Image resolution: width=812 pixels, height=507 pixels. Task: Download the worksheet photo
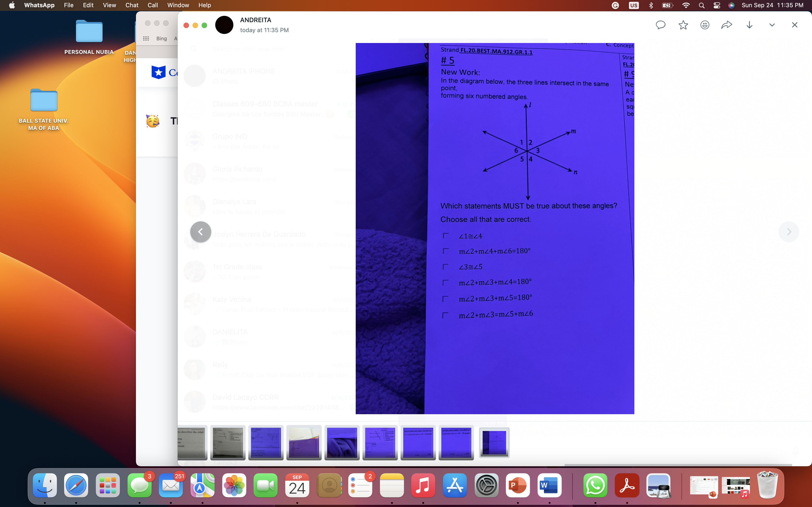point(749,25)
